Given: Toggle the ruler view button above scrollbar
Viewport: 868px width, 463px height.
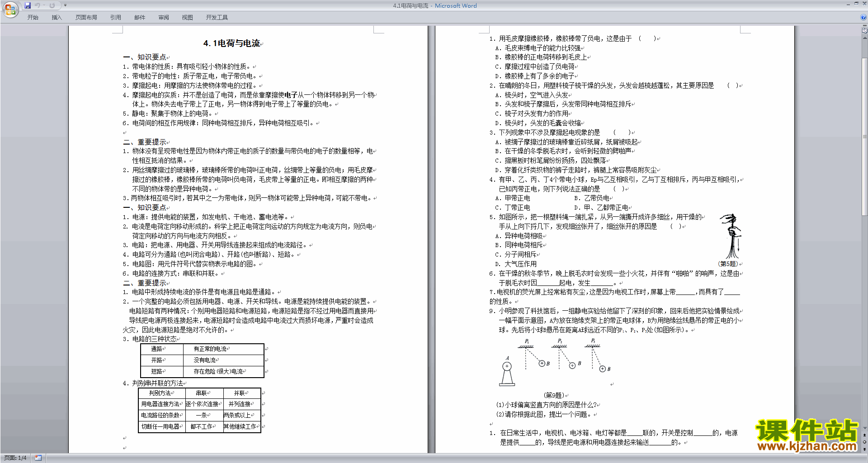Looking at the screenshot, I should 865,31.
